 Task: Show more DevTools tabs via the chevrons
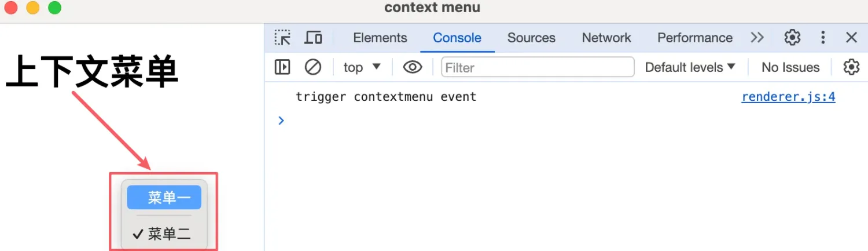click(757, 38)
